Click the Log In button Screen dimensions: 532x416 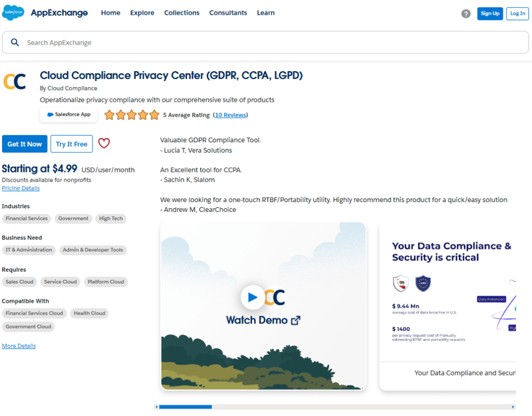(x=517, y=13)
